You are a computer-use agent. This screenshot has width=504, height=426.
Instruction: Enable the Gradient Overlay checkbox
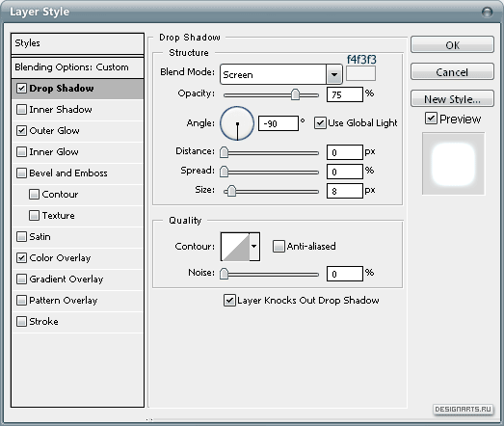pos(21,280)
